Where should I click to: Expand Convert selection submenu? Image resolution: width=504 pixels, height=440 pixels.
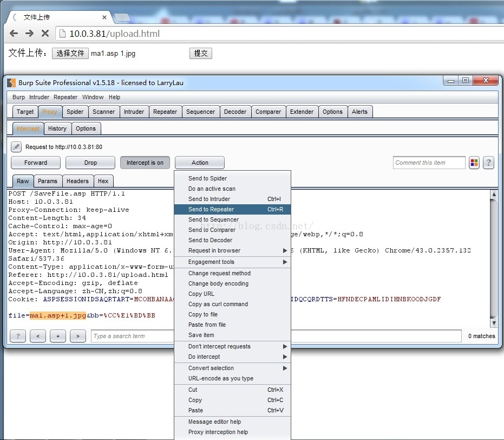pyautogui.click(x=232, y=368)
